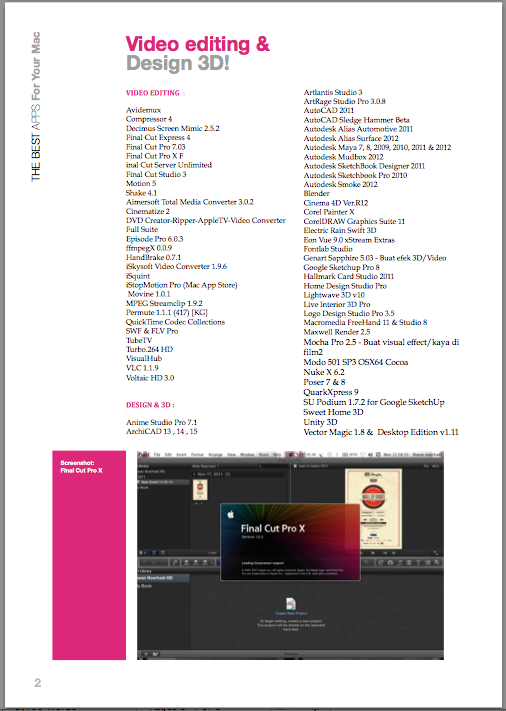Click the 'Anime Studio Pro 7.1' entry
Viewport: 506px width, 711px height.
(161, 422)
